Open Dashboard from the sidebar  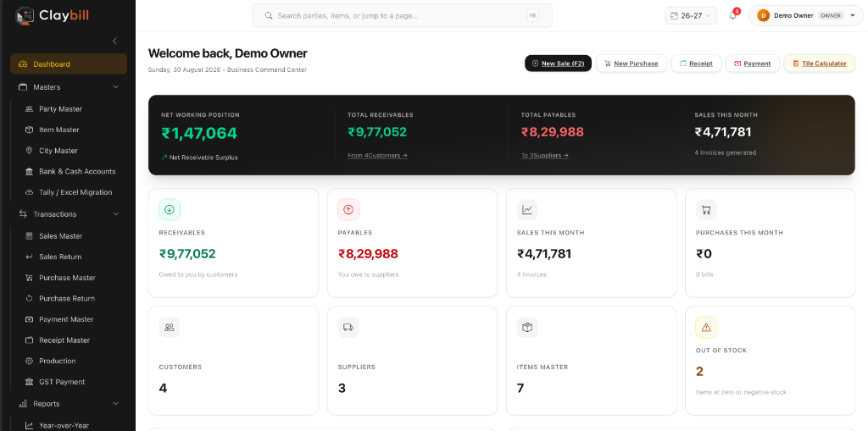coord(69,64)
